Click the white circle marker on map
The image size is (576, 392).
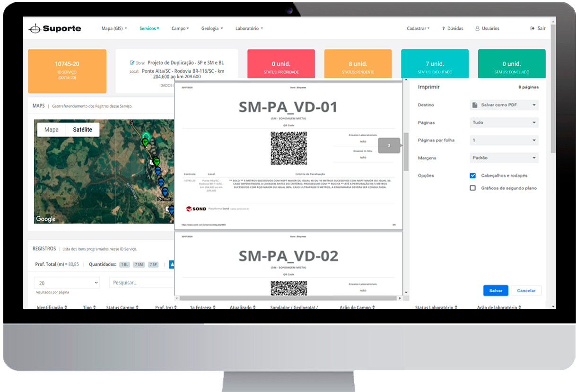point(146,137)
